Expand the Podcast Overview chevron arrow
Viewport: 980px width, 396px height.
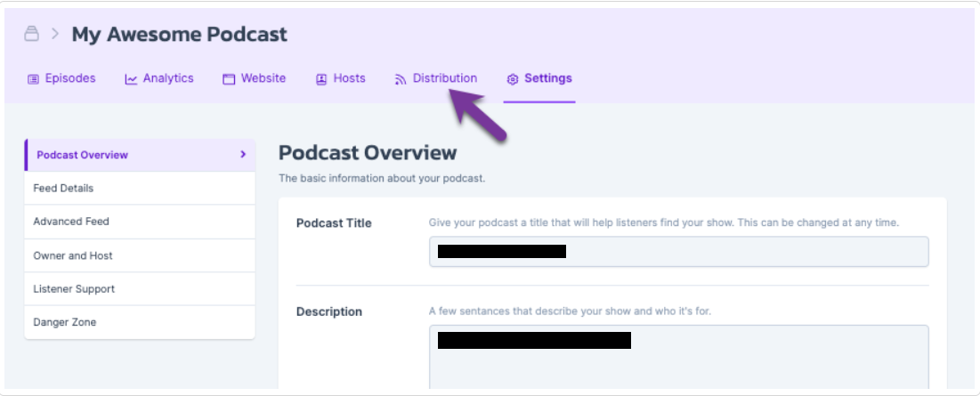243,154
